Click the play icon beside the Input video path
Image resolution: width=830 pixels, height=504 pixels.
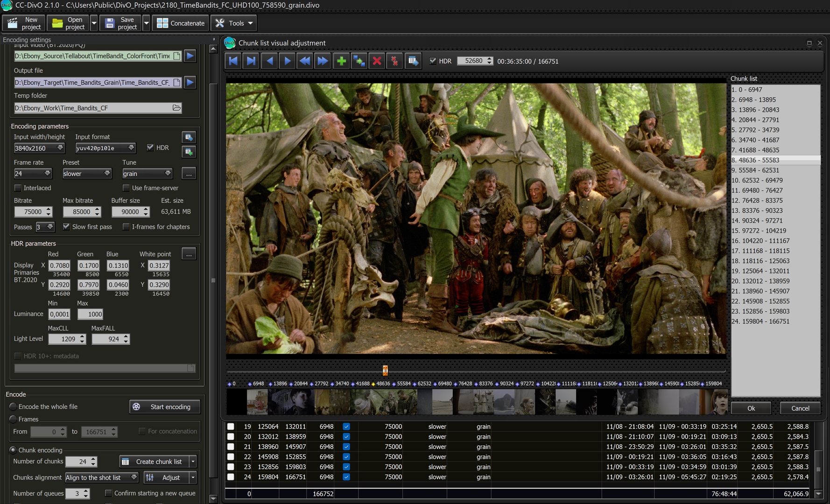[190, 56]
